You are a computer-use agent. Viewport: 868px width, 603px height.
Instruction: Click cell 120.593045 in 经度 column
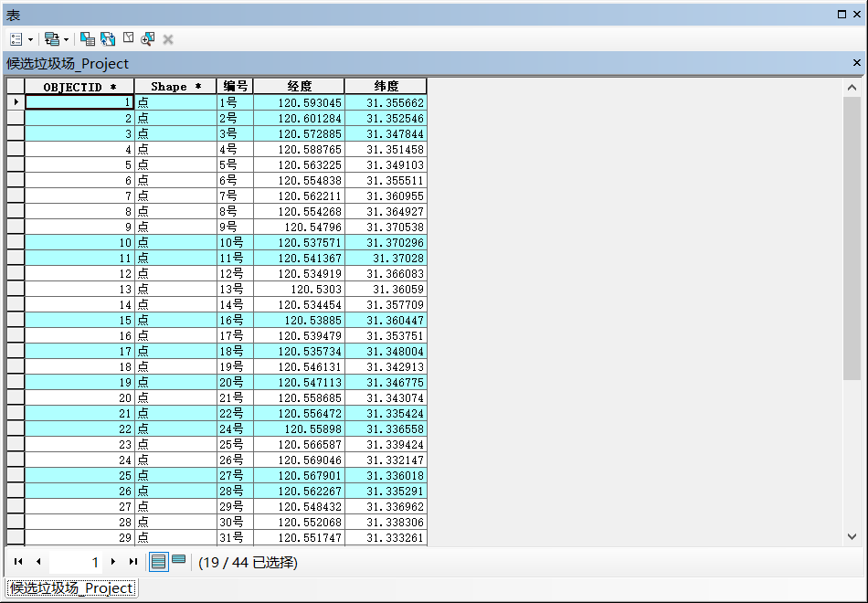click(299, 102)
